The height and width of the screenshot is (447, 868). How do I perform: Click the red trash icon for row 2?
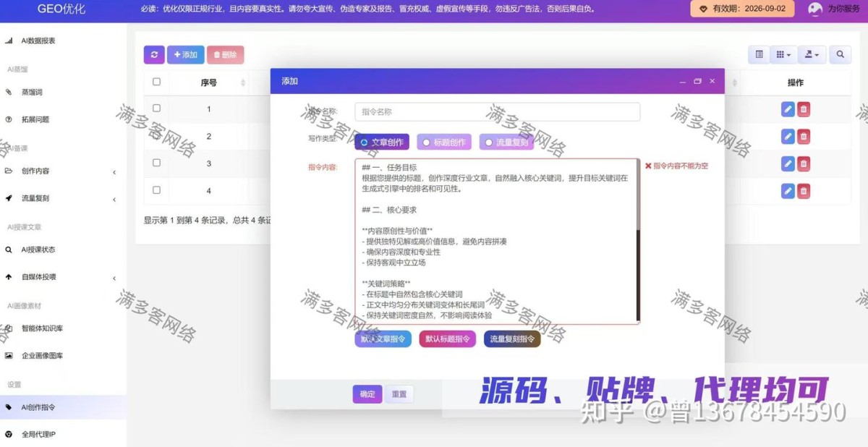click(804, 137)
